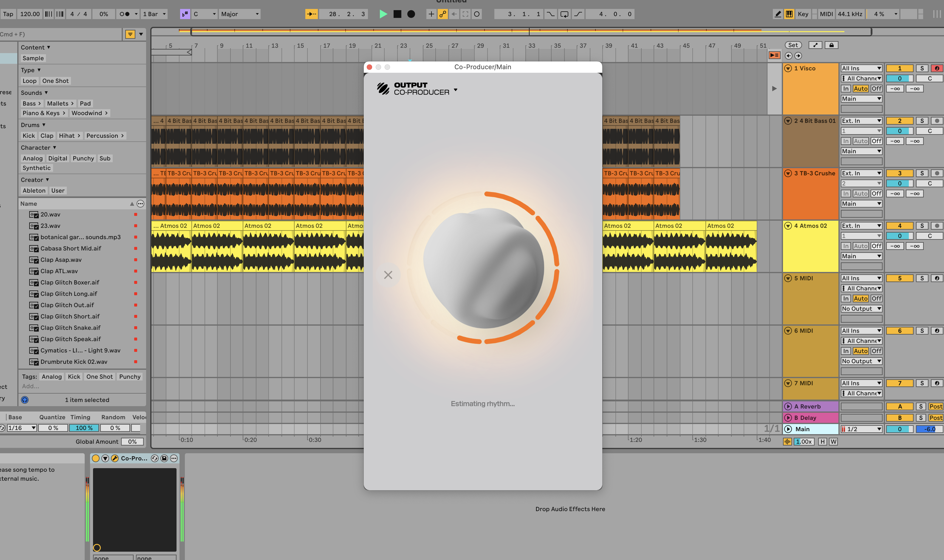Image resolution: width=944 pixels, height=560 pixels.
Task: Click the Add... tag field
Action: [x=30, y=386]
